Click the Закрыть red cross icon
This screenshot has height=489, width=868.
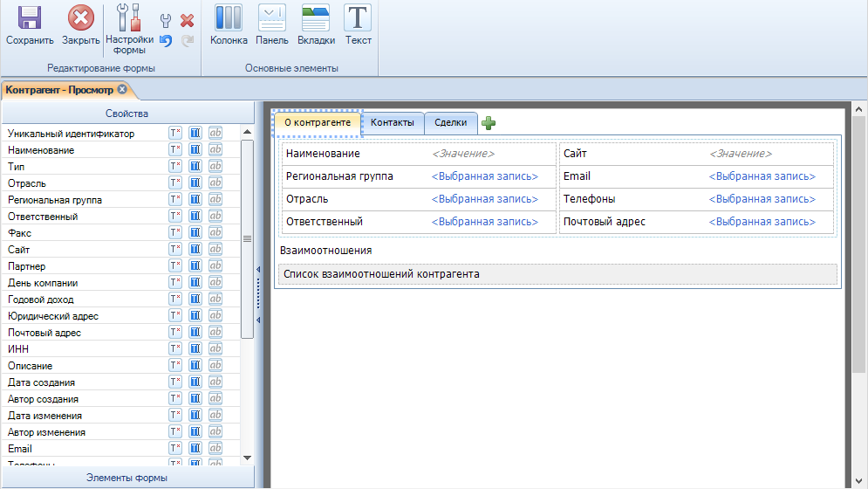pyautogui.click(x=81, y=17)
